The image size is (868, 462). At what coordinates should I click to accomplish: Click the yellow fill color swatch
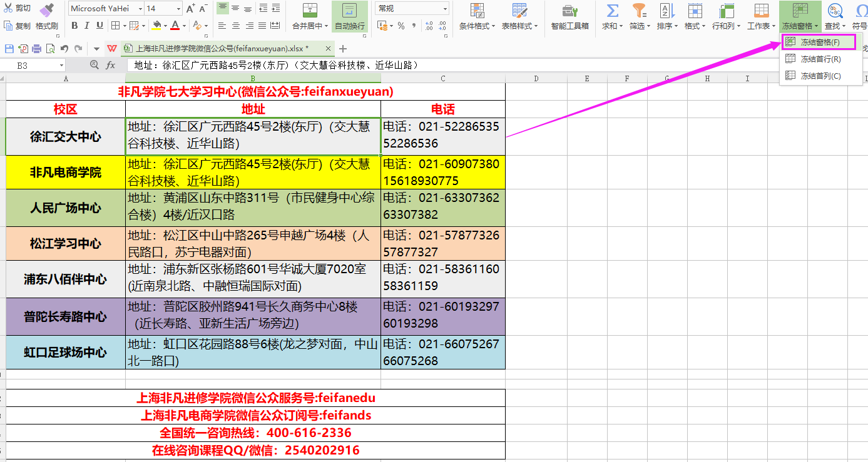(x=156, y=26)
